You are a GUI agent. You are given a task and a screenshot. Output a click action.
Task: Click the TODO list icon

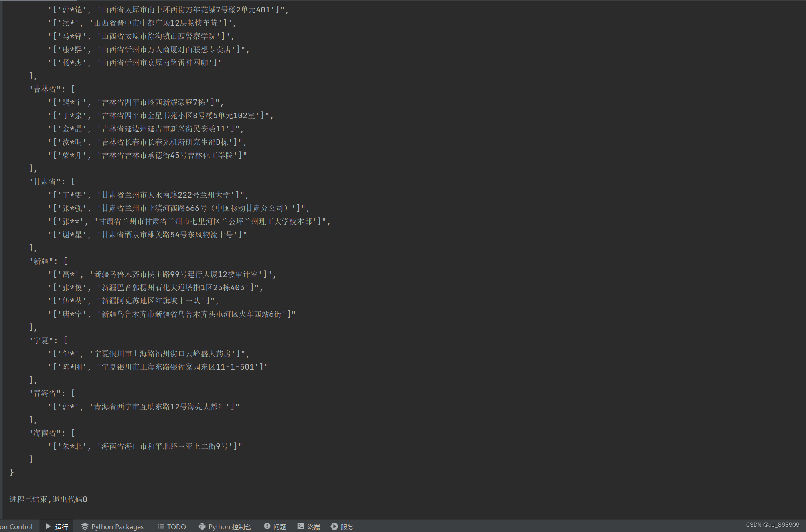click(x=161, y=526)
